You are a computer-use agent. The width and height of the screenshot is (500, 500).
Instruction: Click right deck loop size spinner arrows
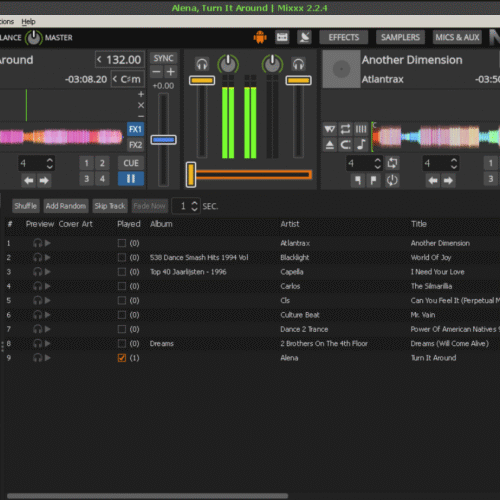[377, 163]
